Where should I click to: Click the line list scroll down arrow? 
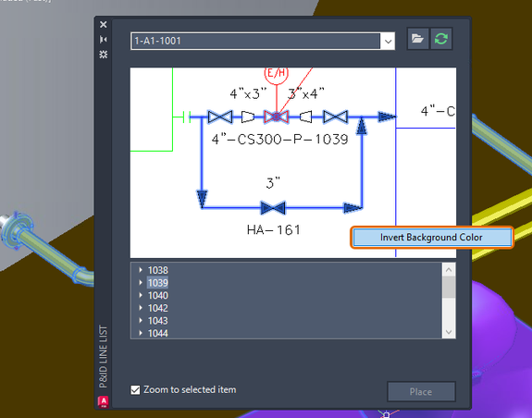(449, 332)
